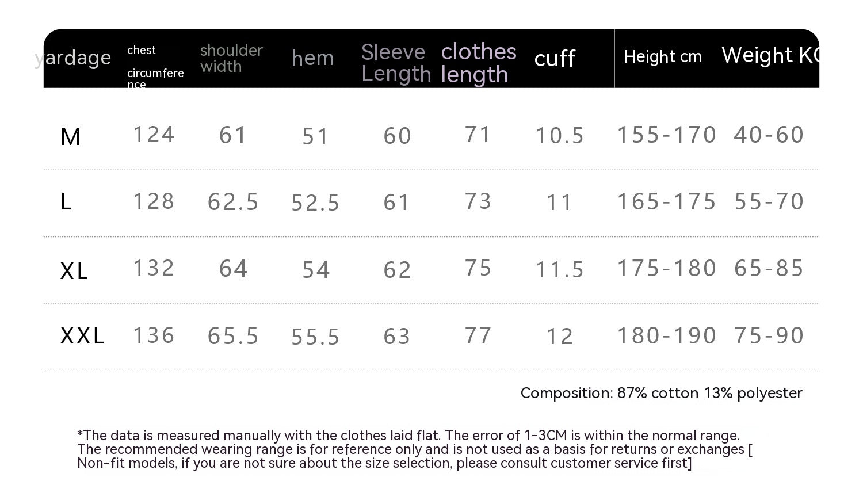Viewport: 863px width, 504px height.
Task: Click the height range 165-175
Action: [666, 202]
